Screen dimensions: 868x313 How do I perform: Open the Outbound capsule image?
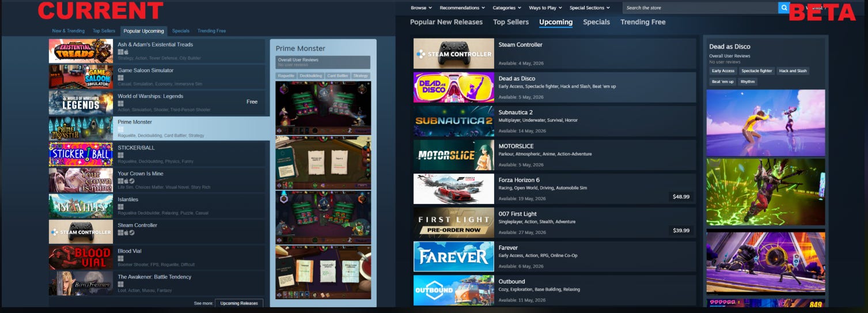click(454, 290)
